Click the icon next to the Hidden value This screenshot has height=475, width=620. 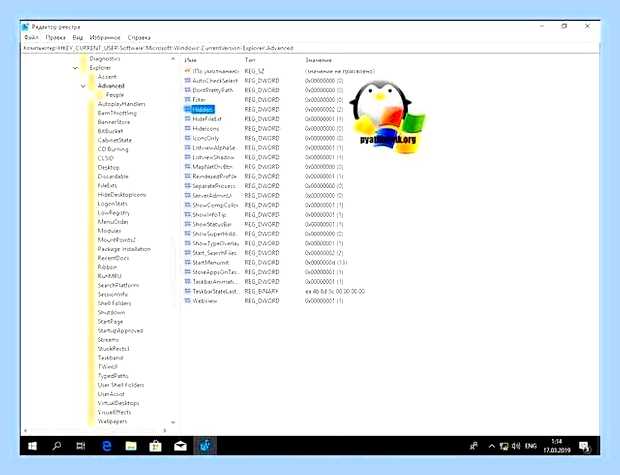pos(188,109)
